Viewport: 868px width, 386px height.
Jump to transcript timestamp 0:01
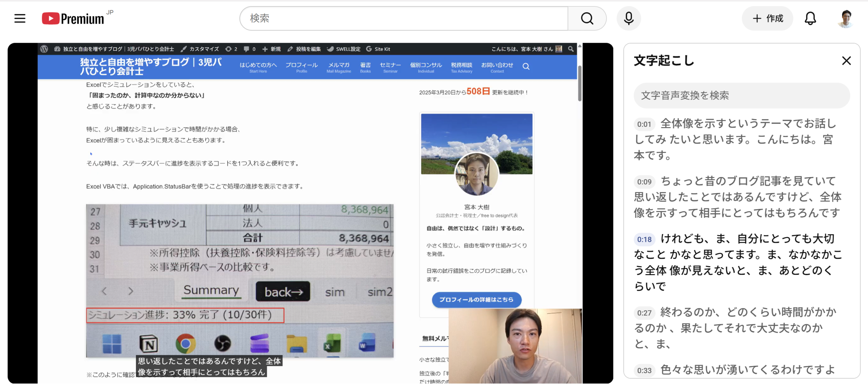pos(644,124)
